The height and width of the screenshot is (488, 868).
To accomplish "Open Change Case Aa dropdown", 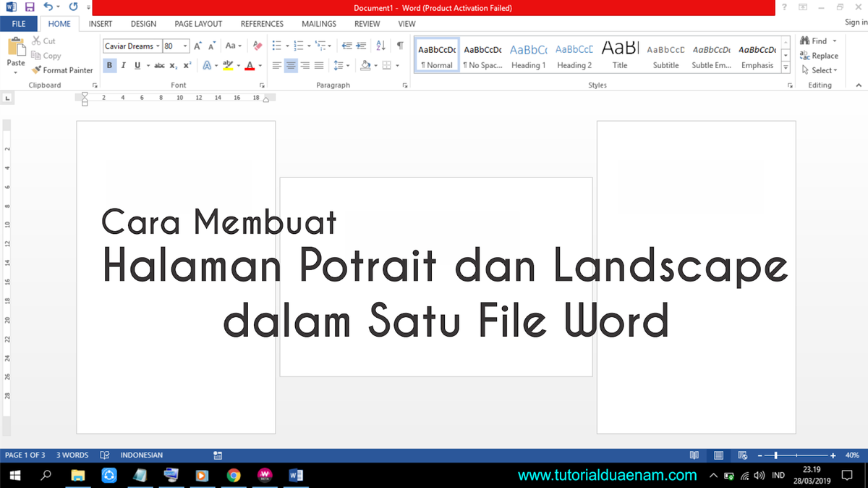I will [233, 46].
